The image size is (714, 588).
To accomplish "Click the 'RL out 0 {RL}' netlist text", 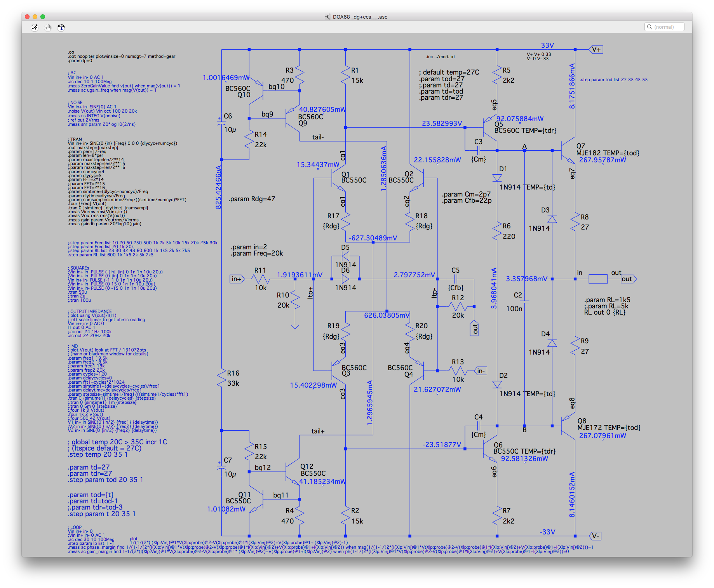I will (605, 312).
